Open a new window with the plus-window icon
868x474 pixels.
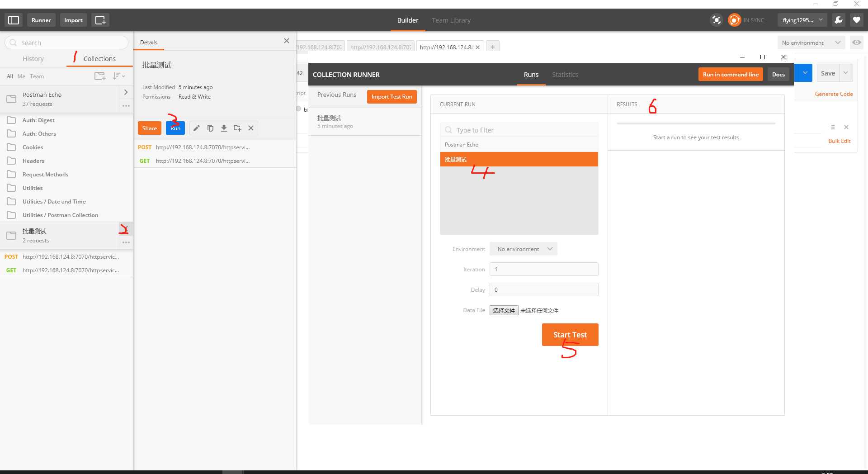coord(100,20)
